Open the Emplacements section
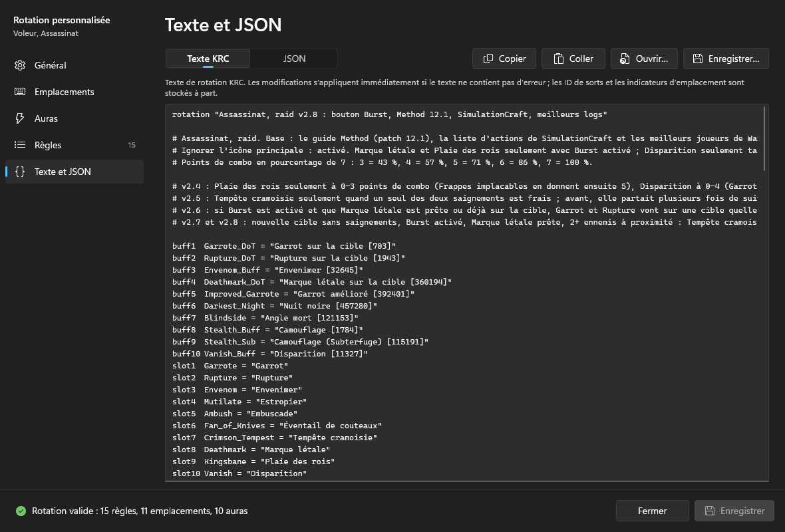 [74, 92]
